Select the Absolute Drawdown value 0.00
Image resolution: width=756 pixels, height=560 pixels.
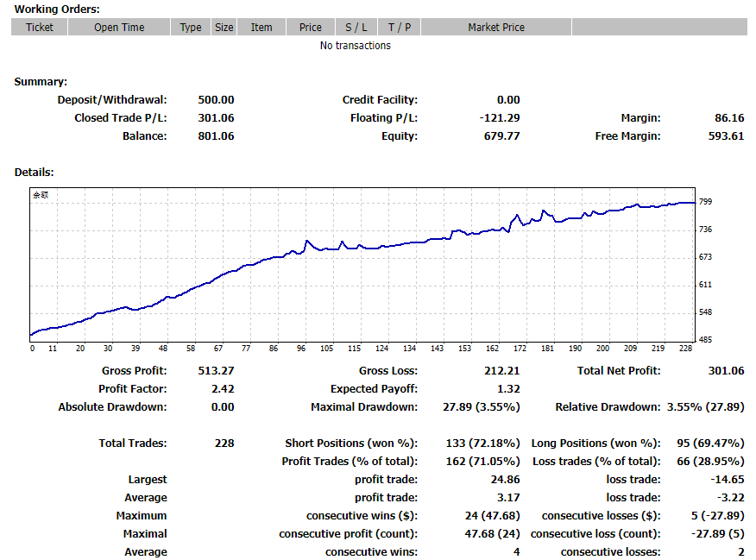click(223, 408)
